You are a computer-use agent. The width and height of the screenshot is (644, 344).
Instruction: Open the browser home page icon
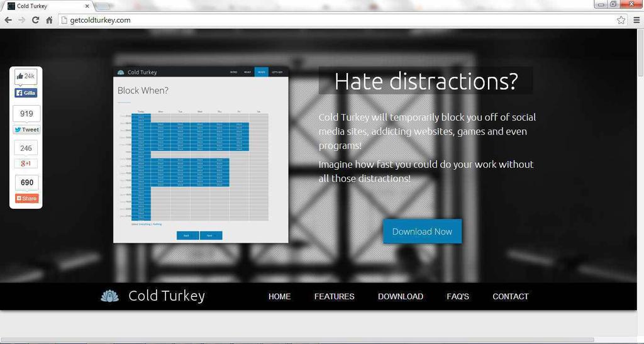click(49, 20)
